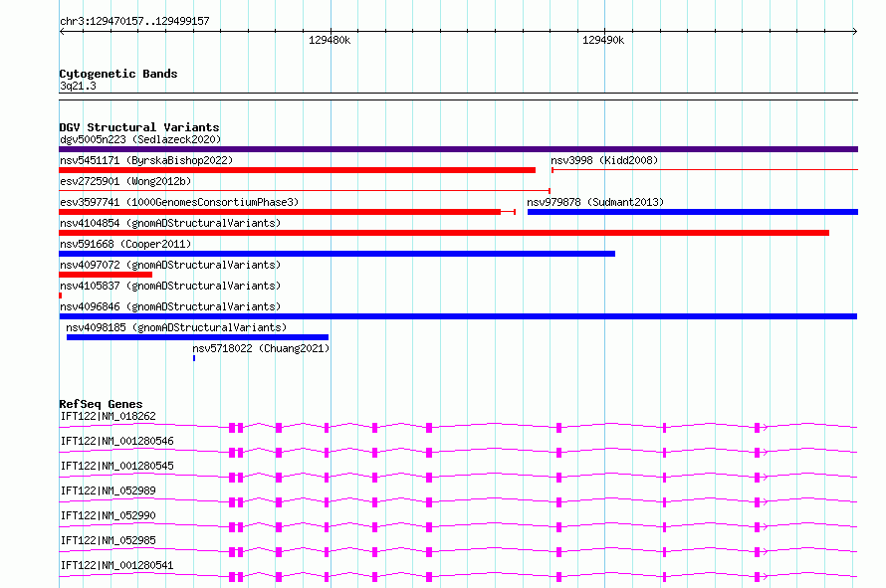Click the nsv3998 (Kidd2008) label
Image resolution: width=886 pixels, height=588 pixels.
point(604,160)
